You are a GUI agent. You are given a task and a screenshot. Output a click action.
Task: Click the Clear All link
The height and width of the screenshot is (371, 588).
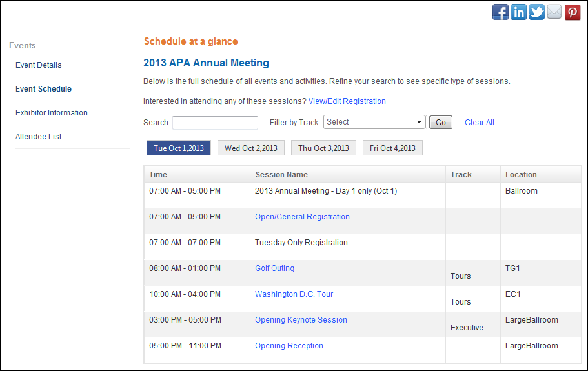pyautogui.click(x=480, y=123)
